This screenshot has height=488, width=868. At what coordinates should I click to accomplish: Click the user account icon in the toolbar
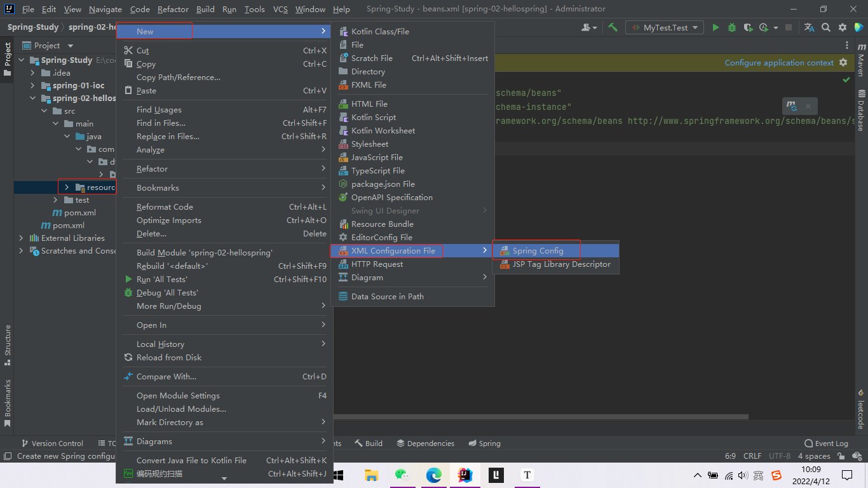click(x=589, y=27)
